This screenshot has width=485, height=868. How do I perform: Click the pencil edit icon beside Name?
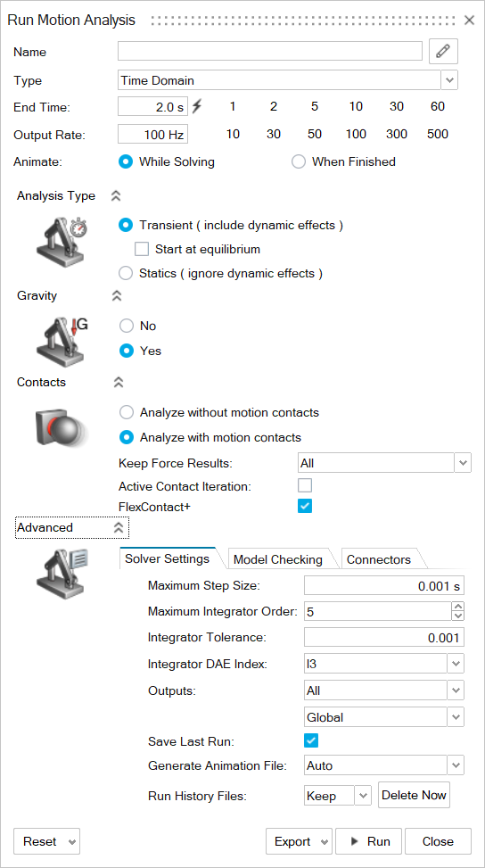coord(443,52)
